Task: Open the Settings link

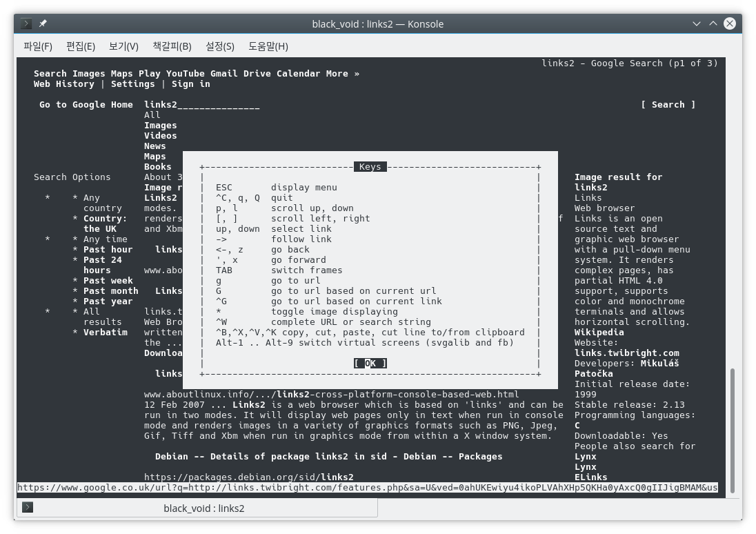Action: click(x=133, y=84)
